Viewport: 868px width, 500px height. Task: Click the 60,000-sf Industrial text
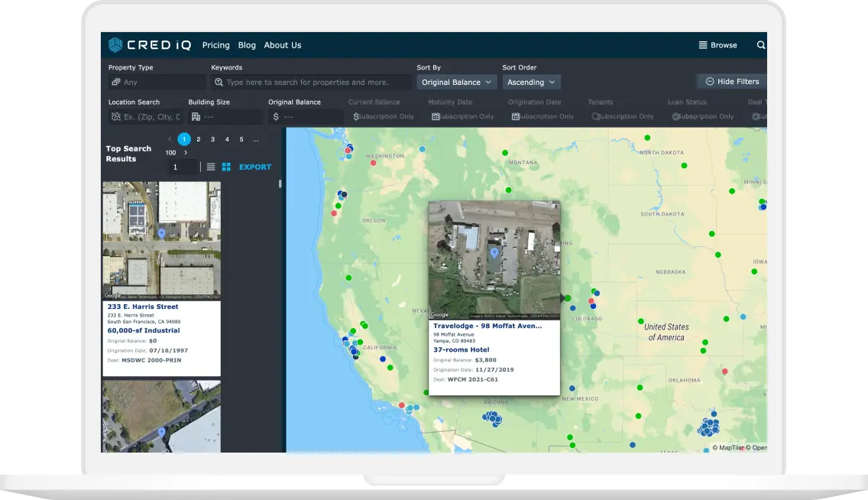click(x=144, y=330)
